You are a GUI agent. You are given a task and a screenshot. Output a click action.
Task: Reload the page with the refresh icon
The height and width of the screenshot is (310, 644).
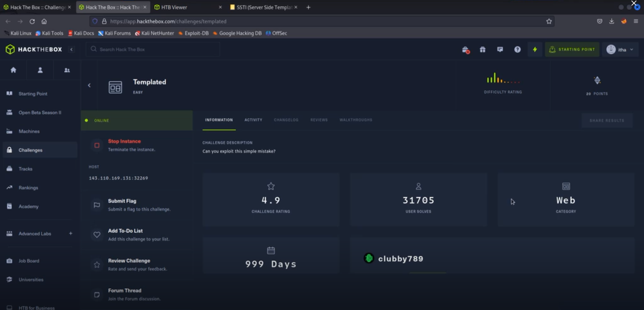32,21
